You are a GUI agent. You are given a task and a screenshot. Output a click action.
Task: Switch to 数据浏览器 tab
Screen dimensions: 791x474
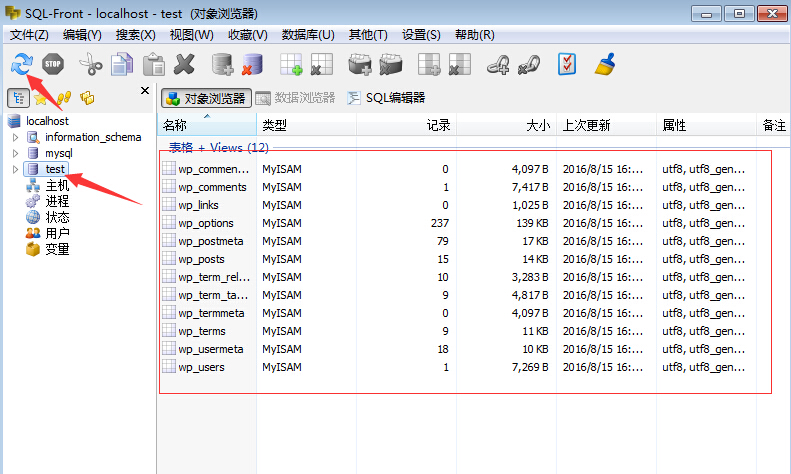[296, 98]
